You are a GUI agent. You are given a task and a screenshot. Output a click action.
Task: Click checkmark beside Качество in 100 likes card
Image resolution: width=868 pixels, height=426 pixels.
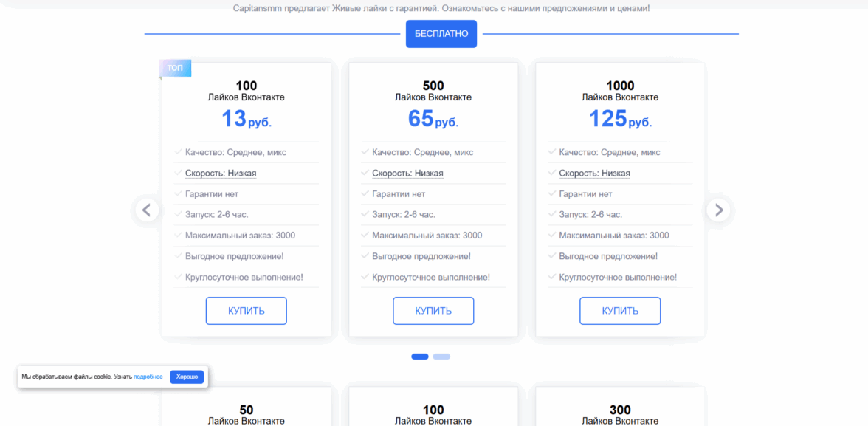coord(179,152)
